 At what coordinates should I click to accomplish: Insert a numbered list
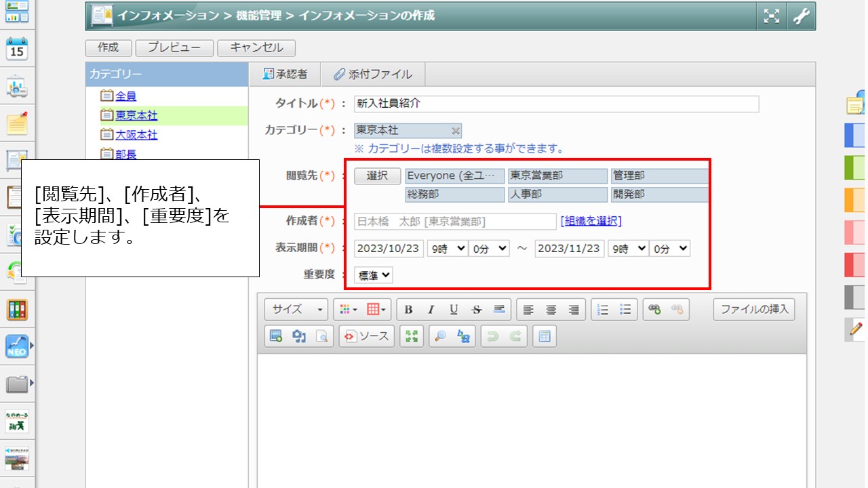click(603, 310)
